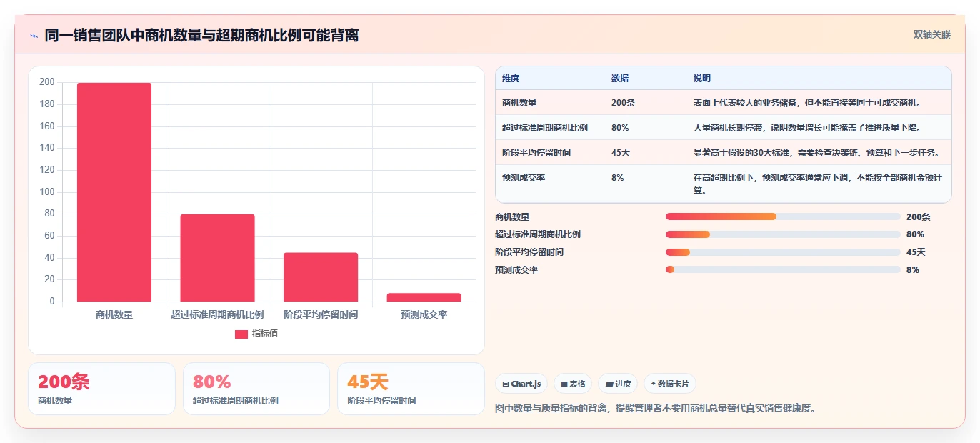Click the footer note starting 图中数量与质量指标的背离

tap(655, 409)
